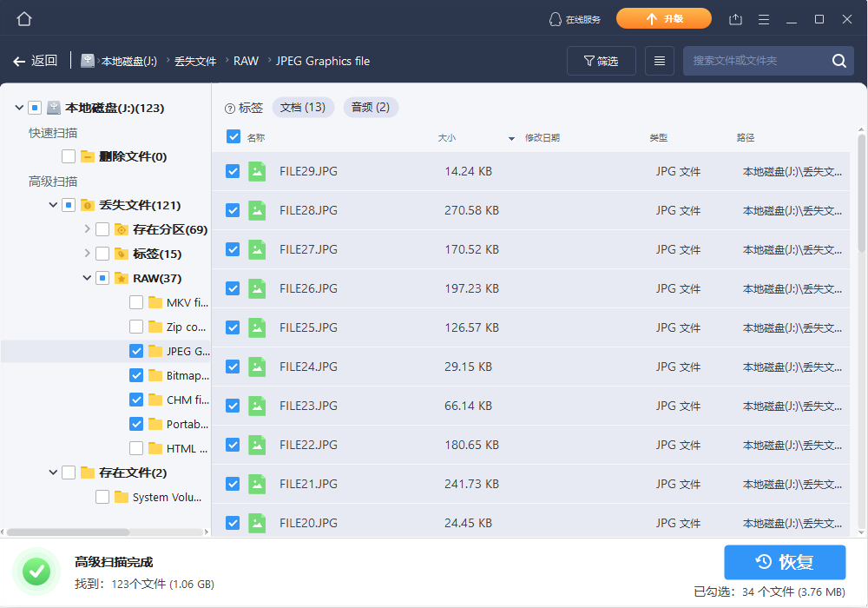
Task: Check the 删除文件(0) folder checkbox
Action: coord(67,156)
